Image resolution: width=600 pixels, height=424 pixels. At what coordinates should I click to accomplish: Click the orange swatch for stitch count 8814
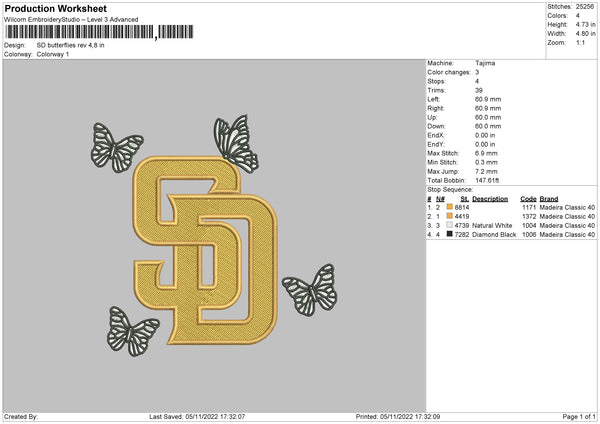(x=450, y=207)
